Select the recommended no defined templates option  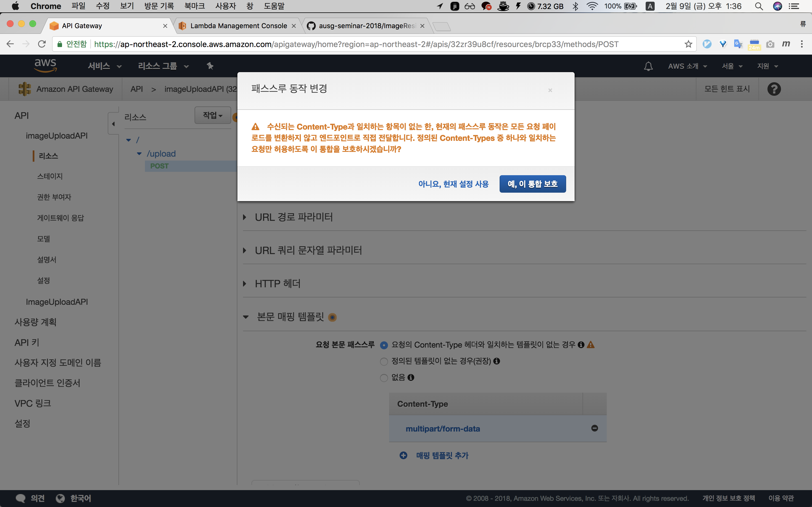(384, 361)
